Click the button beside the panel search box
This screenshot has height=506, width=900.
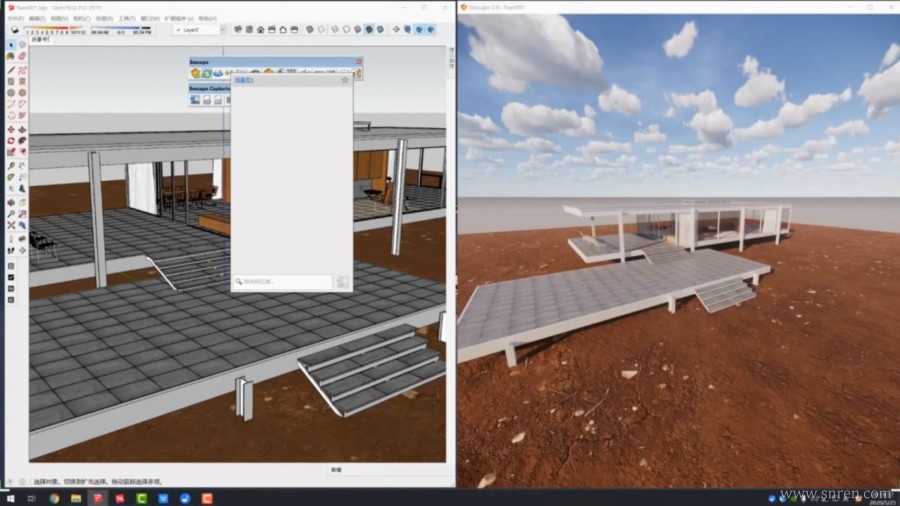point(342,283)
